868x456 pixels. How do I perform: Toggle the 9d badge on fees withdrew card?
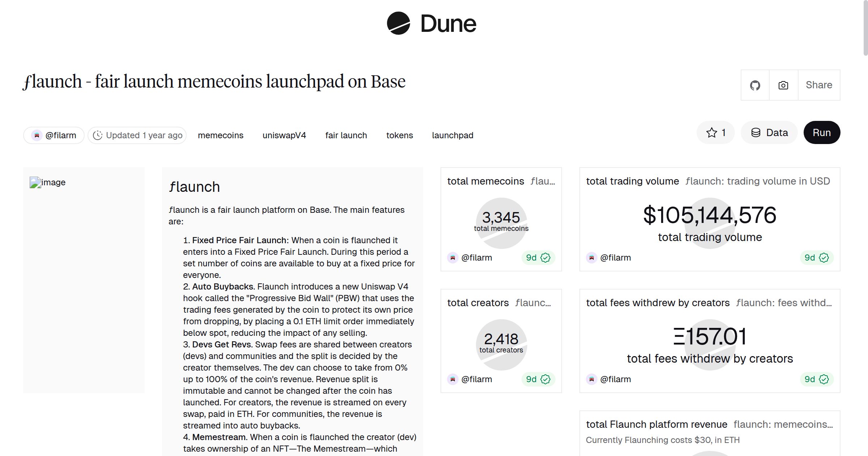[x=815, y=379]
